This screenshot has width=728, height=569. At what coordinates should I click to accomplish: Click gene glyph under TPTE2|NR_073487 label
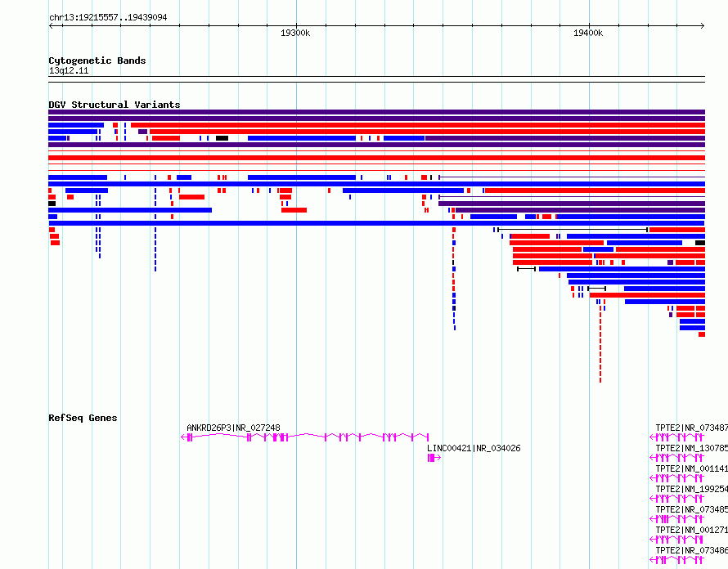click(677, 437)
